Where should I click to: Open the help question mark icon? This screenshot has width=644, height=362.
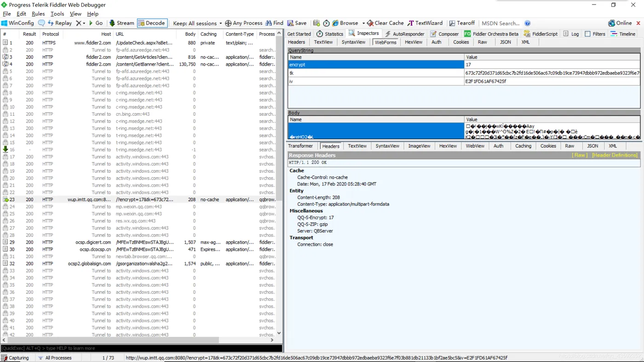click(528, 23)
